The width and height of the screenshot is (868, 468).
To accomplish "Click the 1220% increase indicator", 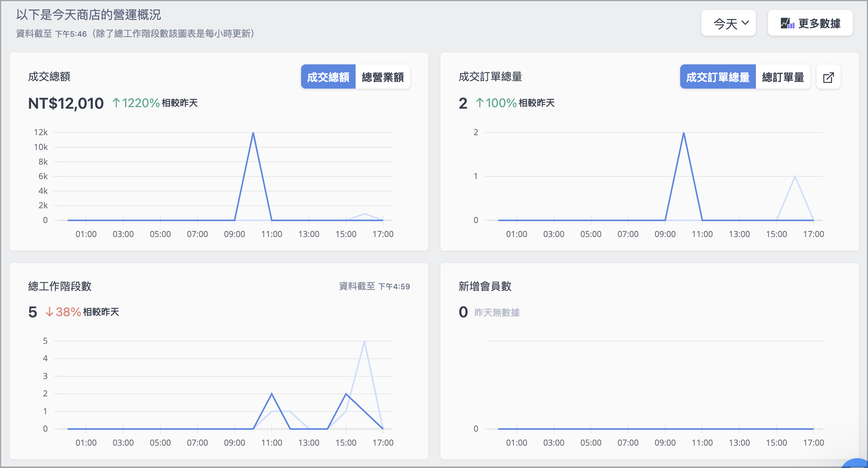I will [136, 103].
